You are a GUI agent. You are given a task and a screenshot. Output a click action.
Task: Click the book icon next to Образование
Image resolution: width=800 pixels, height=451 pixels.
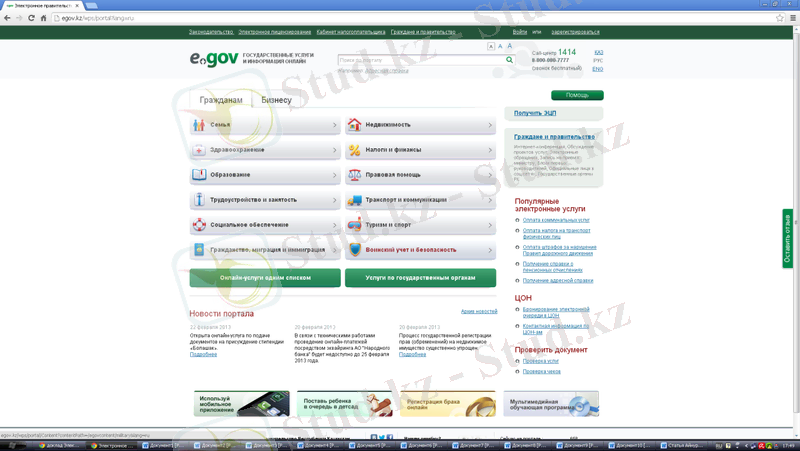point(199,175)
